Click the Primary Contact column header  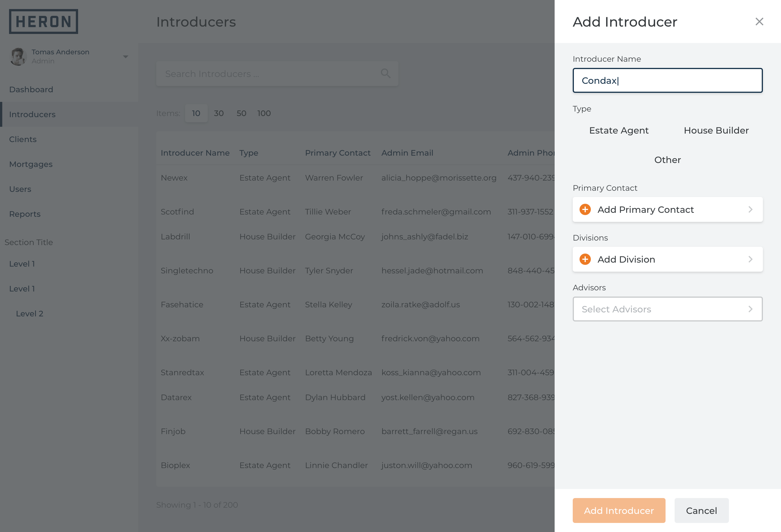click(337, 153)
